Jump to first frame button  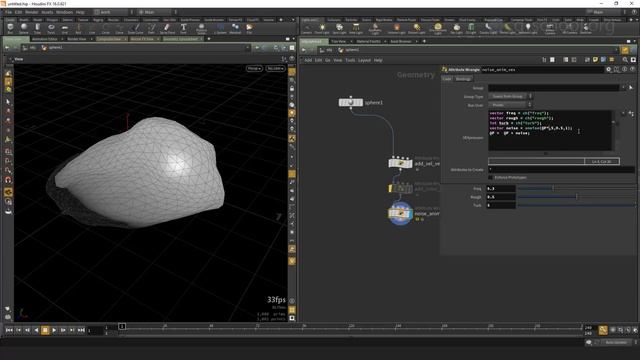[9, 330]
